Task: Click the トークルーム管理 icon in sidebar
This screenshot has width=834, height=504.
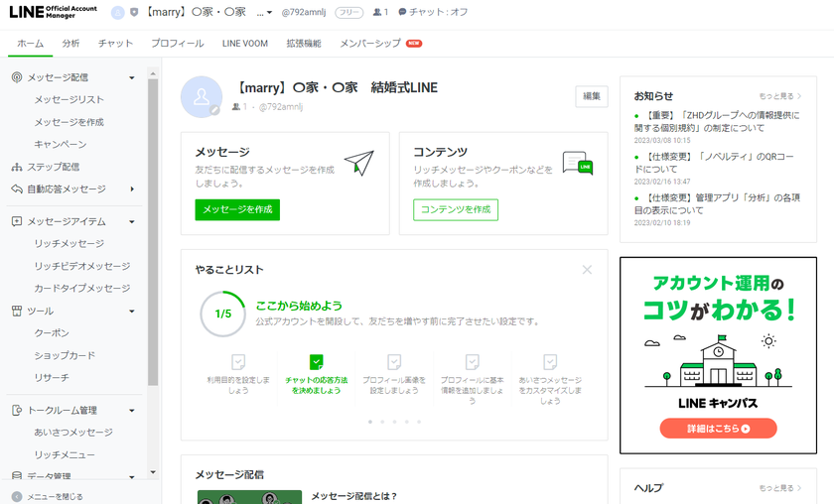Action: [17, 411]
